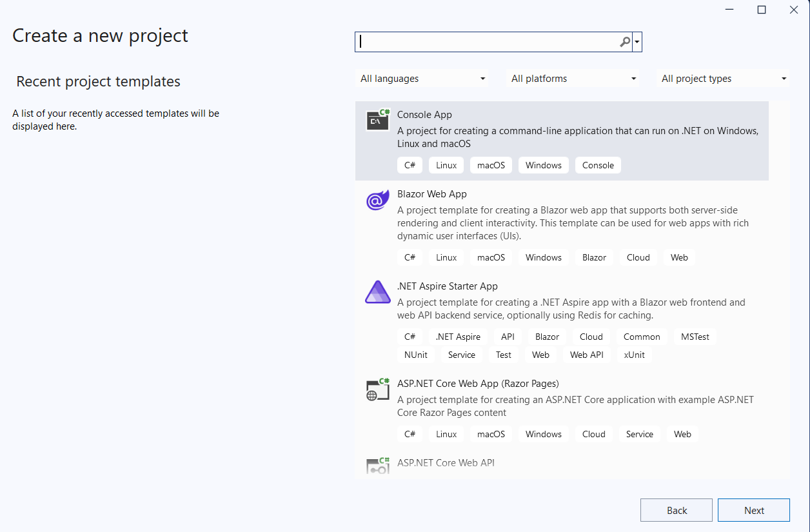This screenshot has width=810, height=532.
Task: Click the purple Blazor Web App icon
Action: (x=377, y=200)
